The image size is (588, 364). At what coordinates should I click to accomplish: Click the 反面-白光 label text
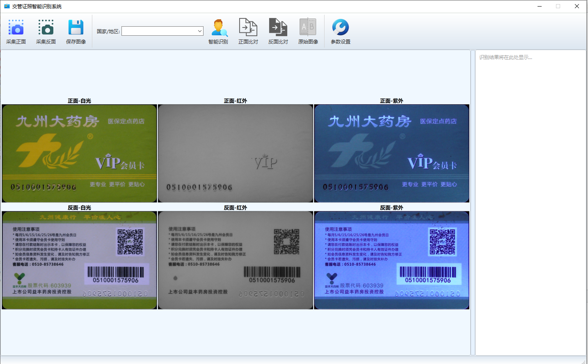[x=79, y=208]
